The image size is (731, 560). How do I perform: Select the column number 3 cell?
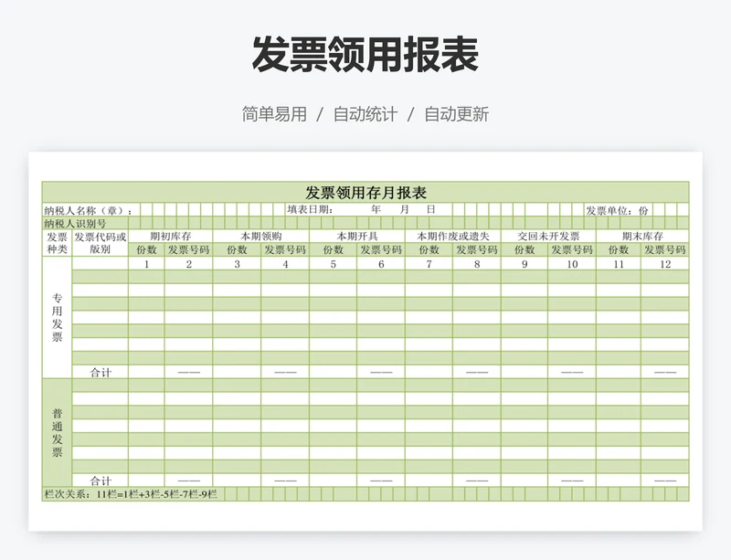click(237, 264)
